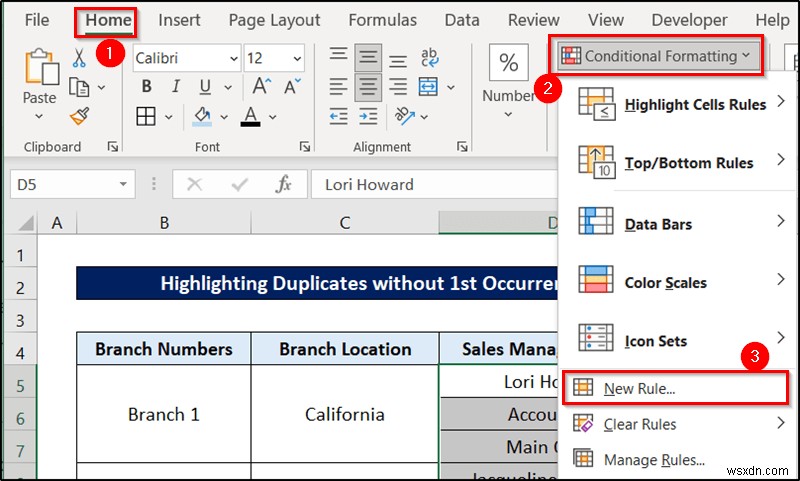Image resolution: width=800 pixels, height=481 pixels.
Task: Click the Orientation text angle icon
Action: coord(404,116)
